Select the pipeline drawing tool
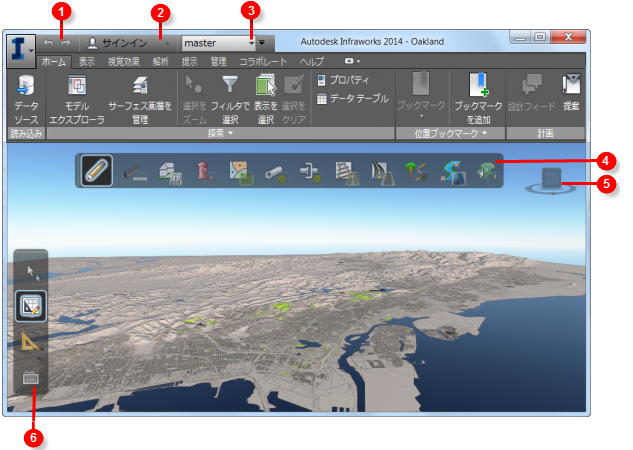Screen dimensions: 633x450 click(276, 174)
